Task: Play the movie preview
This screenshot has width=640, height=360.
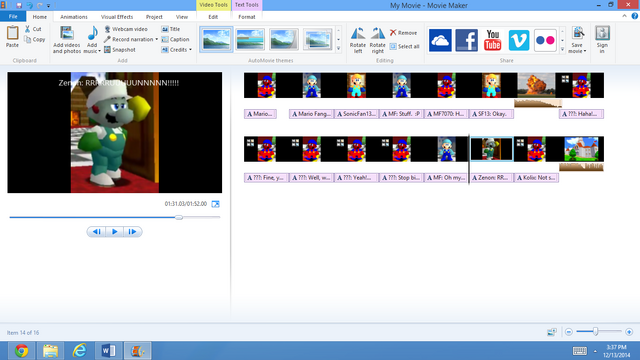Action: coord(115,232)
